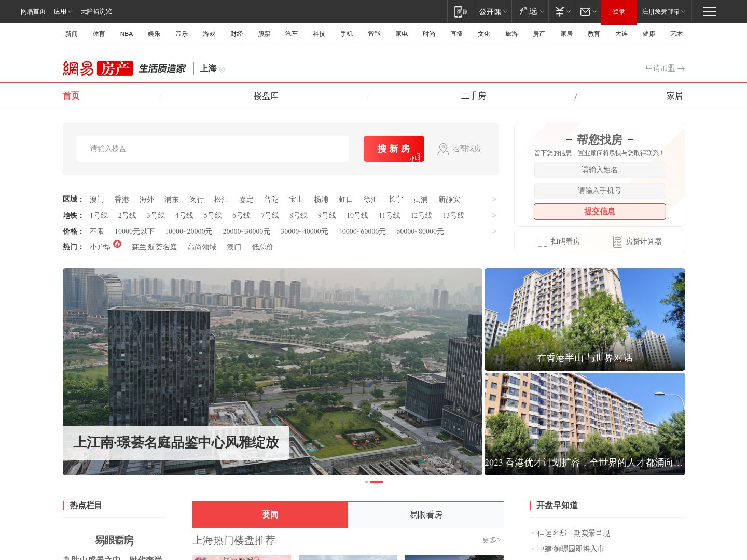Expand more 区域 options arrow
747x560 pixels.
[x=494, y=199]
